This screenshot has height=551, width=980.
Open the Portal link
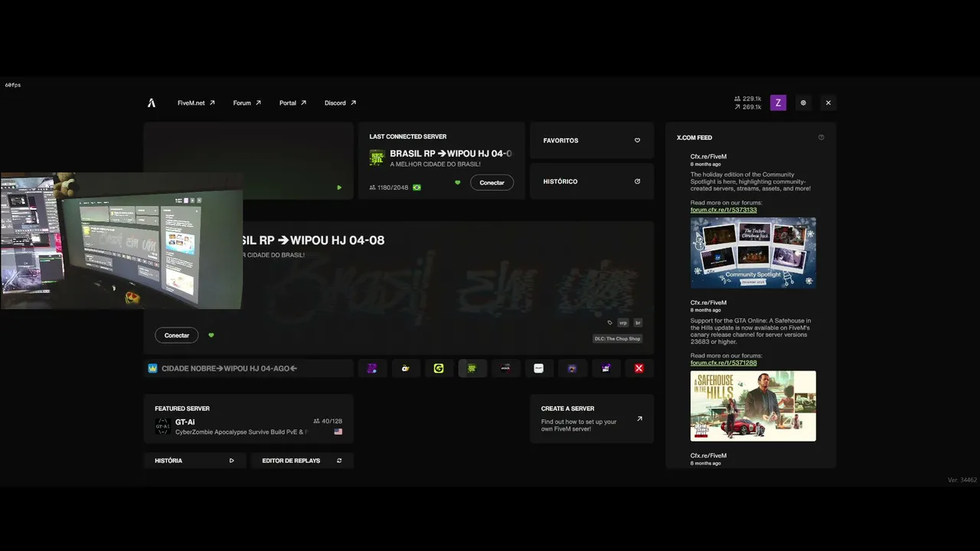[293, 103]
